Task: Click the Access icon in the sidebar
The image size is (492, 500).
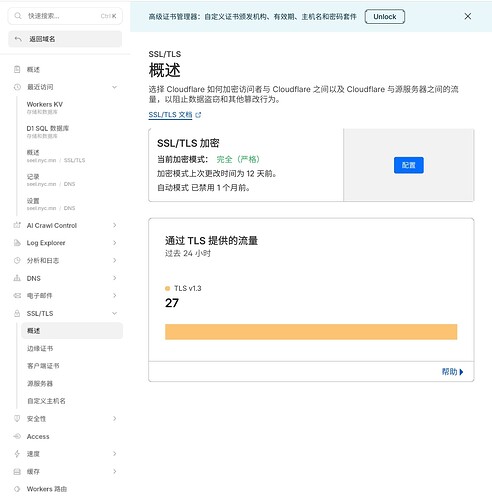Action: [x=17, y=436]
